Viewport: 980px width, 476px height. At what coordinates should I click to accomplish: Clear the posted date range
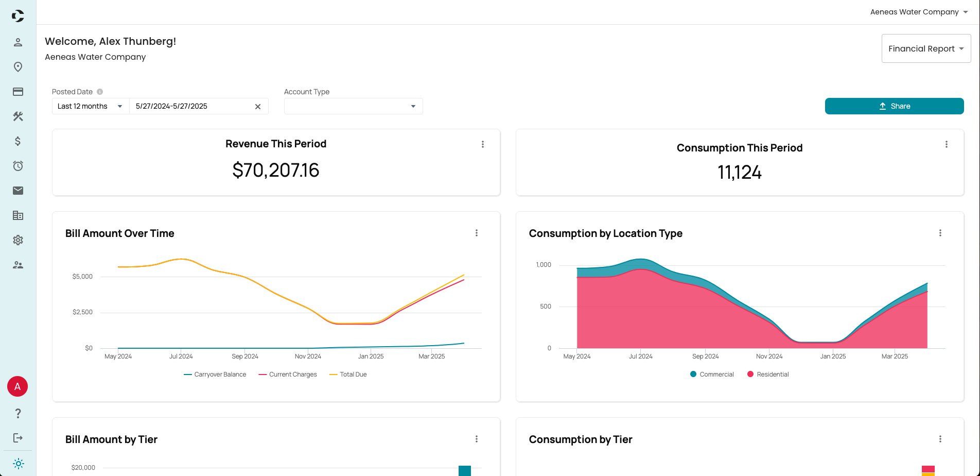pos(258,107)
